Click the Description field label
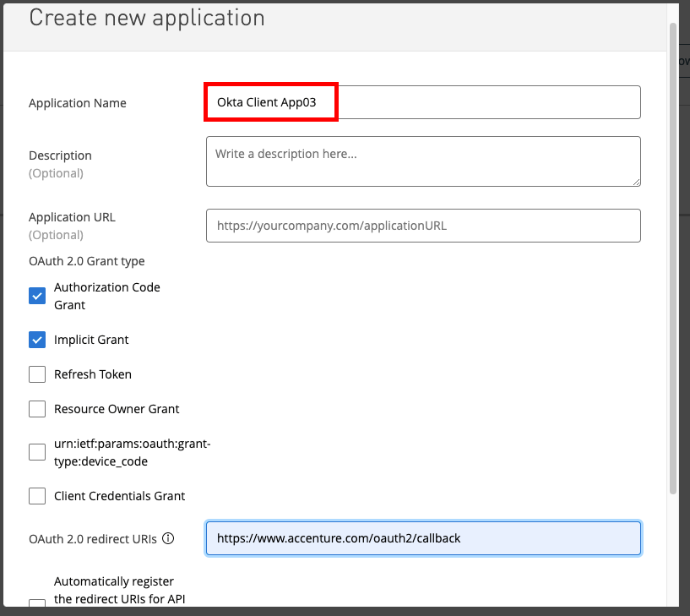This screenshot has height=616, width=690. 60,155
